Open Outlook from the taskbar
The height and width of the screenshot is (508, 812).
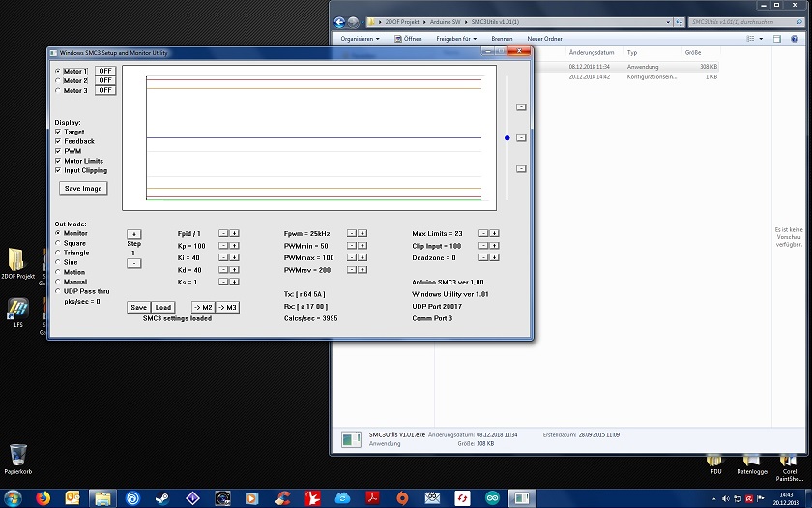72,498
